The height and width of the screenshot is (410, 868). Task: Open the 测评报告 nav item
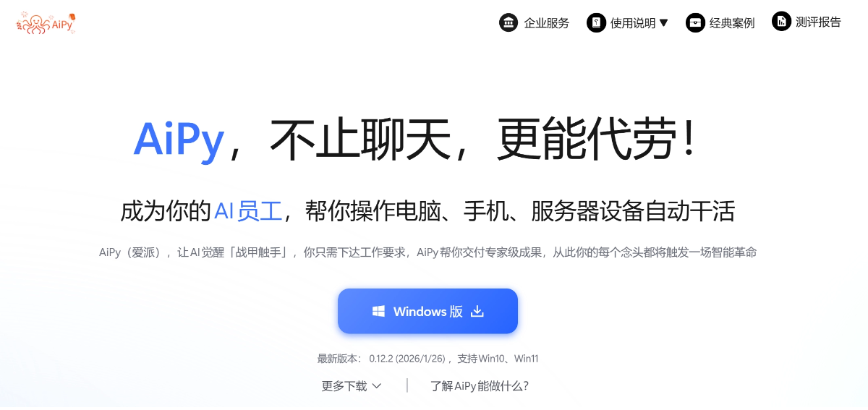click(818, 22)
